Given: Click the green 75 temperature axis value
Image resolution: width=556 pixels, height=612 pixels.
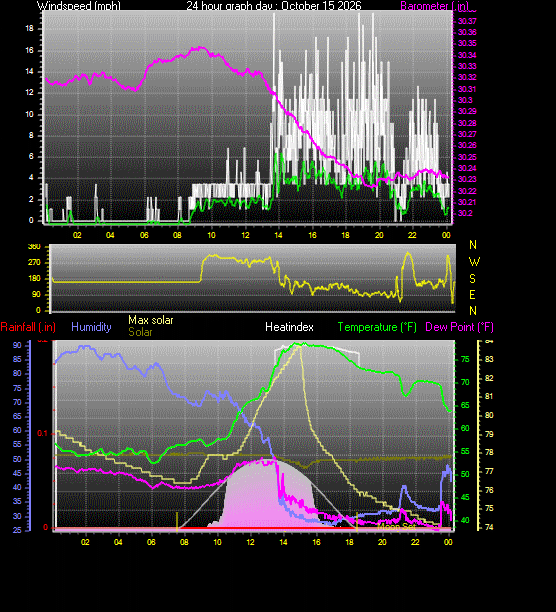Looking at the screenshot, I should tap(465, 359).
